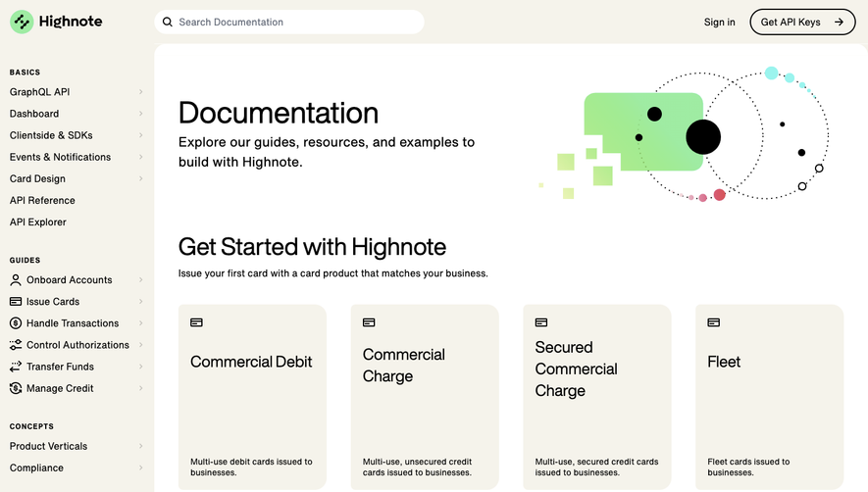The width and height of the screenshot is (868, 492).
Task: Open Events & Notifications sidebar item
Action: pyautogui.click(x=61, y=157)
